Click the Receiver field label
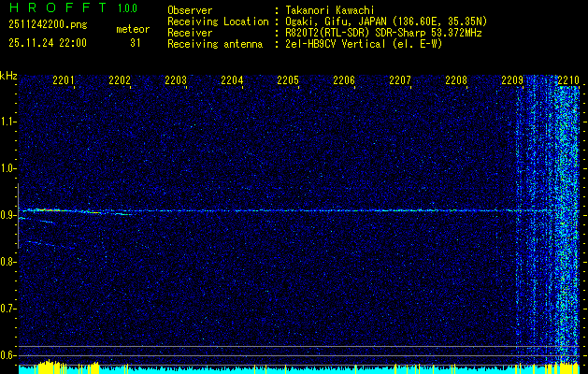The height and width of the screenshot is (374, 588). point(190,33)
